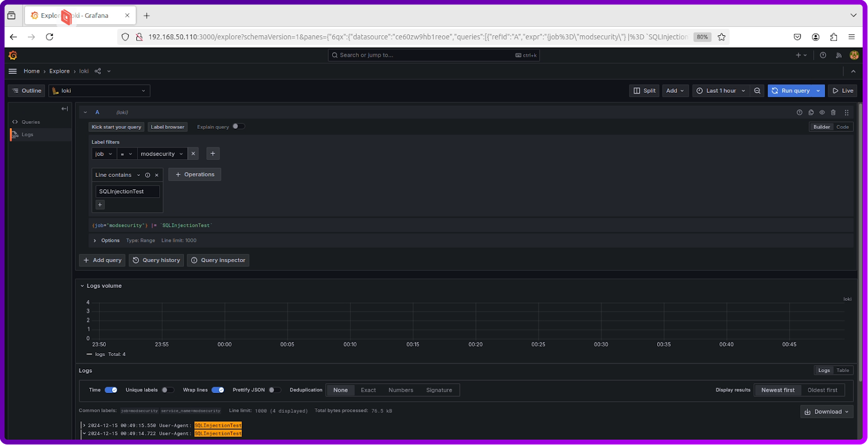Screen dimensions: 868x445
Task: Click the Split pane button
Action: [644, 91]
